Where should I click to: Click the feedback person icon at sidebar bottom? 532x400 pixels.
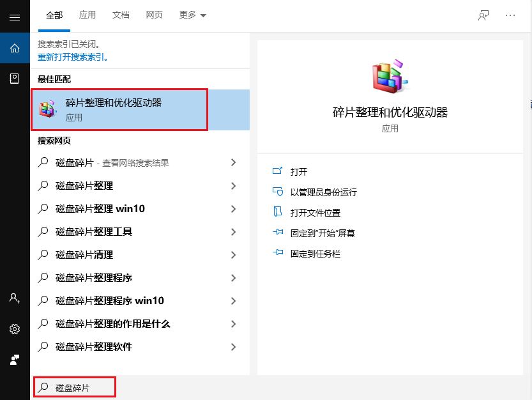coord(15,360)
